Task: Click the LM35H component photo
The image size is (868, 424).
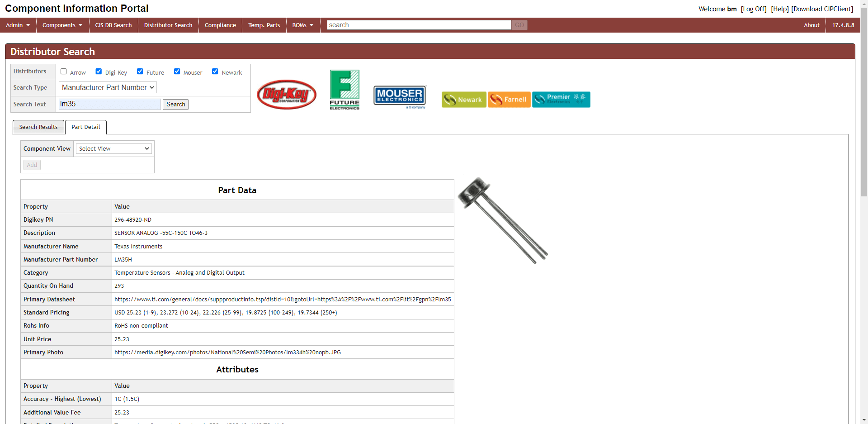Action: tap(503, 220)
